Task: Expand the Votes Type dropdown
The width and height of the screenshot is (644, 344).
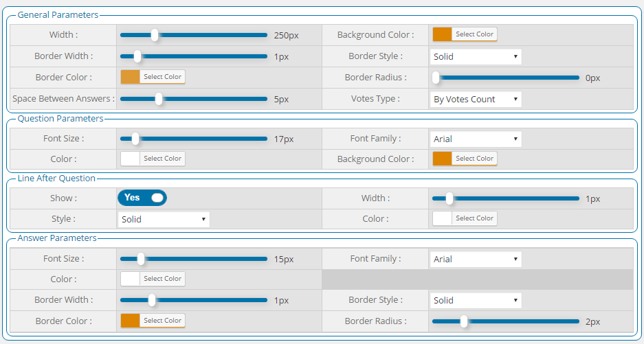Action: tap(476, 99)
